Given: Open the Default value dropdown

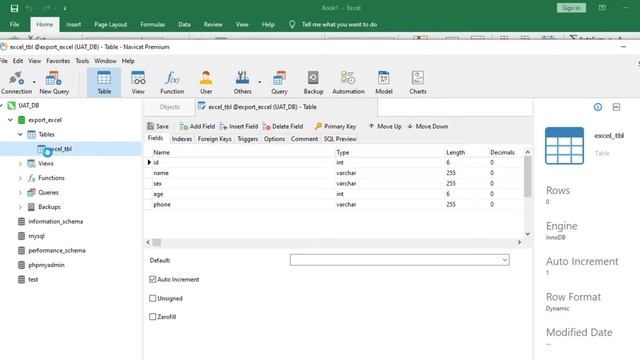Looking at the screenshot, I should 504,260.
